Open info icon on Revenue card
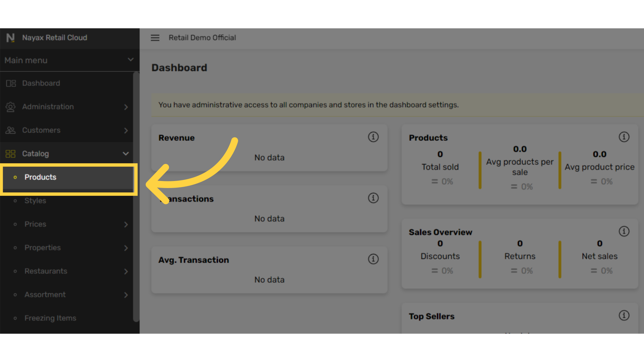 373,137
